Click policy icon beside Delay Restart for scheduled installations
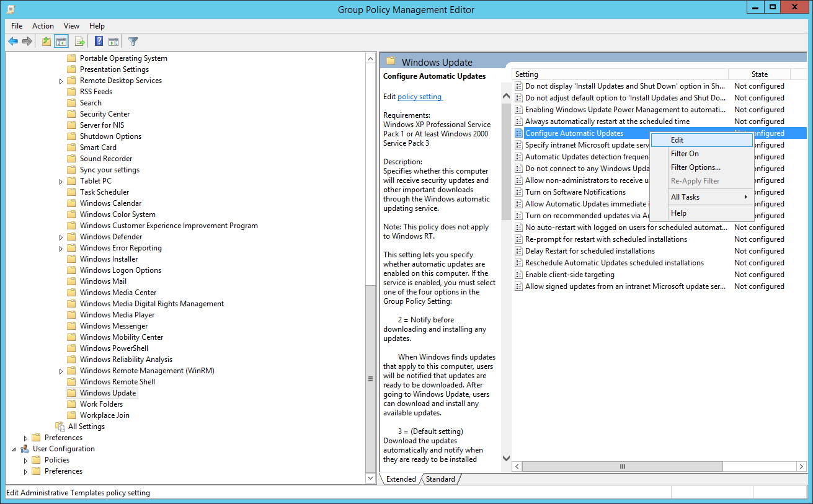 pos(520,251)
